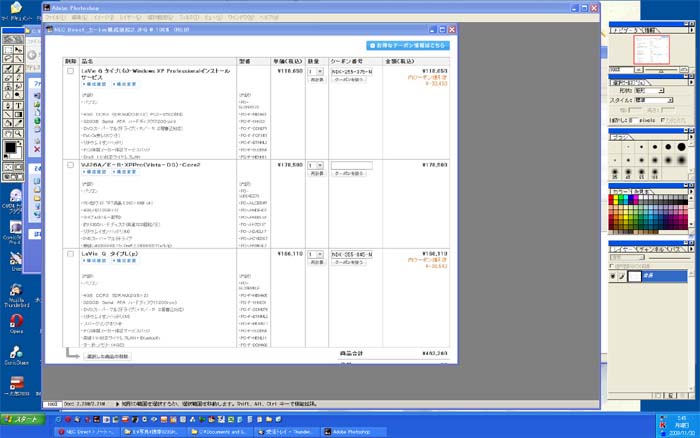Click the zoom-out icon in Navigator panel
Screen dimensions: 700x438
click(639, 70)
